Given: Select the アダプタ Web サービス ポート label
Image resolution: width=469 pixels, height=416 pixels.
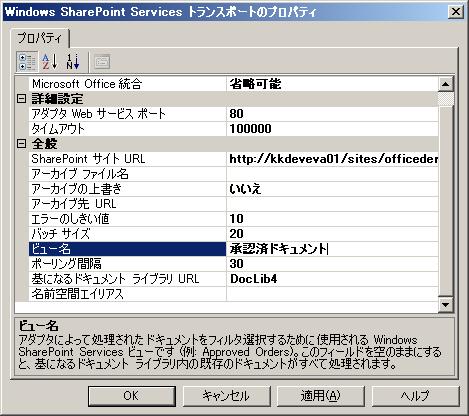Looking at the screenshot, I should pos(127,114).
